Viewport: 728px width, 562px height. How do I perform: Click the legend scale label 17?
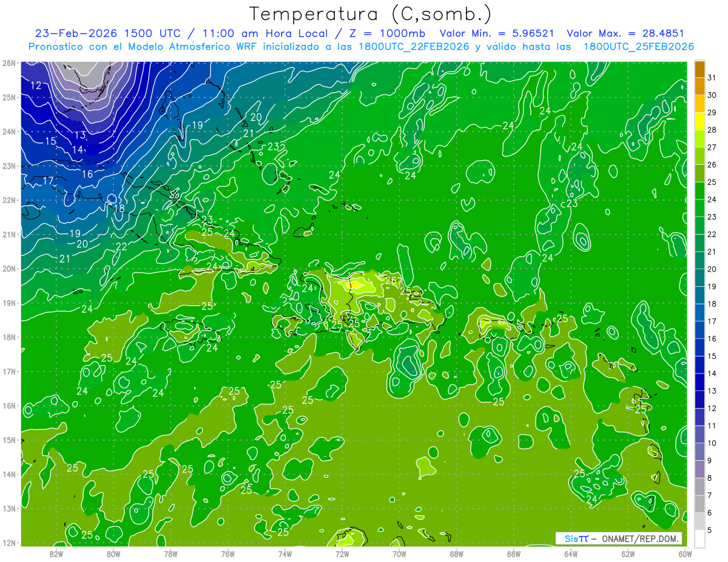(x=712, y=321)
